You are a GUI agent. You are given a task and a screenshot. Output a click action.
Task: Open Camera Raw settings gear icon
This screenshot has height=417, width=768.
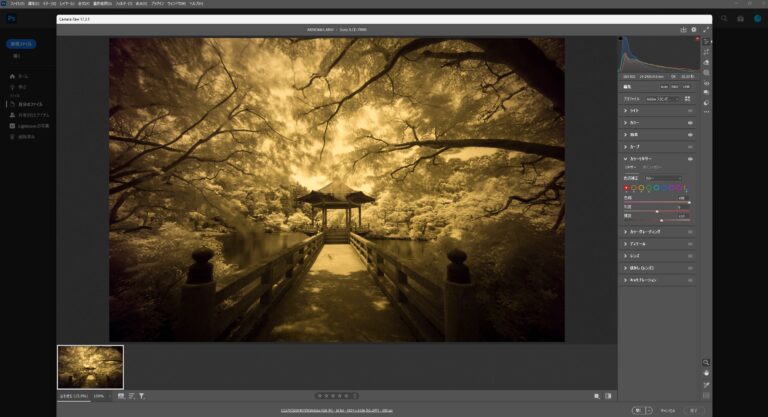tap(694, 30)
